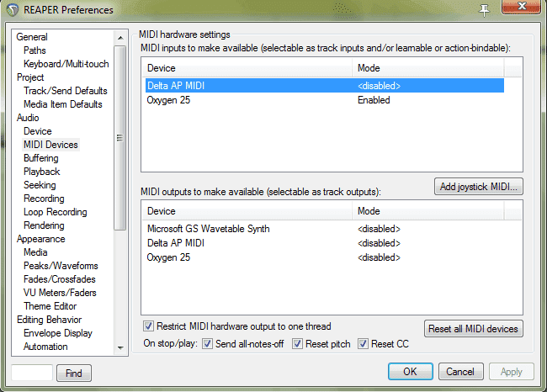Click the REAPER logo icon in title bar

point(13,10)
